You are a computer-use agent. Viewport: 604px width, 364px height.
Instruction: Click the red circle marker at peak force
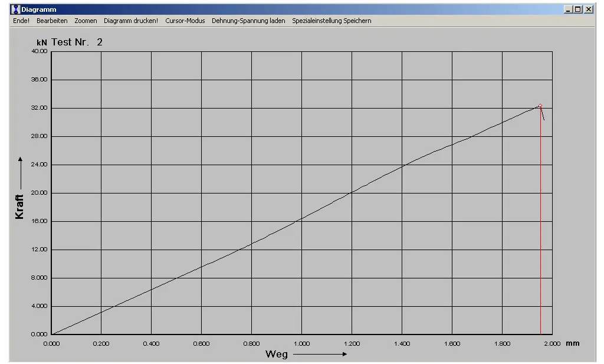pyautogui.click(x=540, y=106)
